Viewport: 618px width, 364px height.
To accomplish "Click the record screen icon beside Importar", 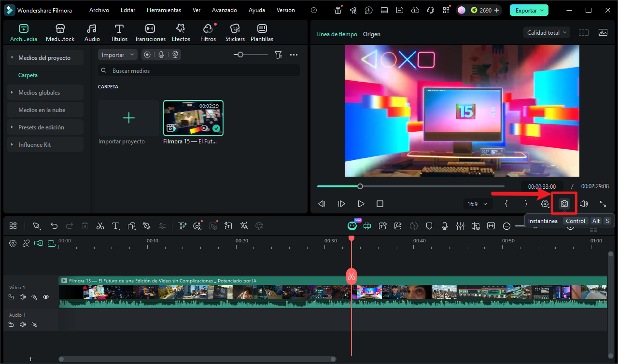I will tap(147, 55).
